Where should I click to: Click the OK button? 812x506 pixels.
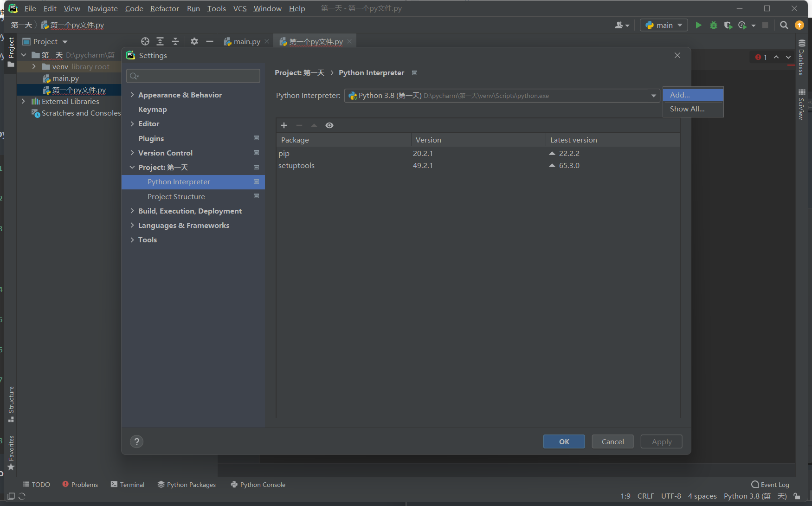[x=564, y=441]
